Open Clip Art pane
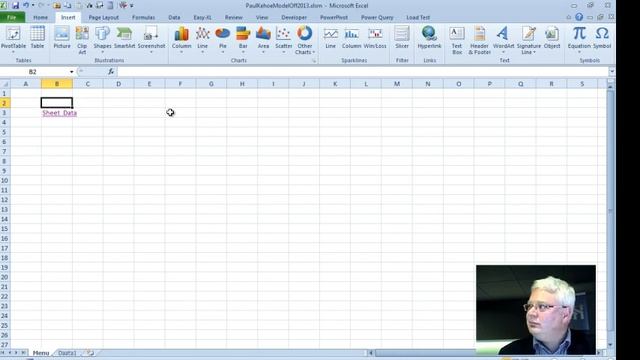Image resolution: width=640 pixels, height=360 pixels. [x=82, y=40]
